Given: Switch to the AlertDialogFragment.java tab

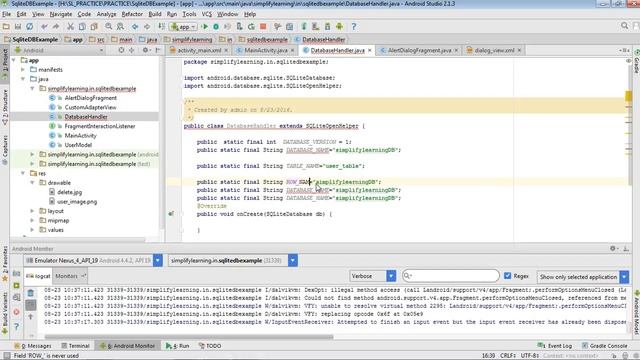Looking at the screenshot, I should tap(419, 50).
